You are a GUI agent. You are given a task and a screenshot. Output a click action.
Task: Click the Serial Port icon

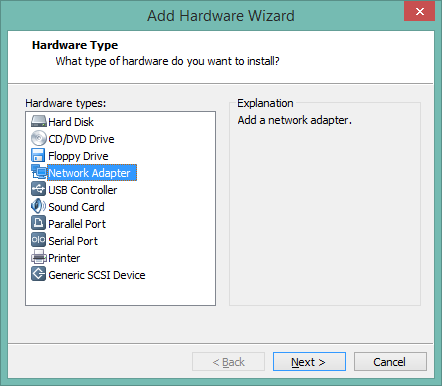[x=38, y=240]
